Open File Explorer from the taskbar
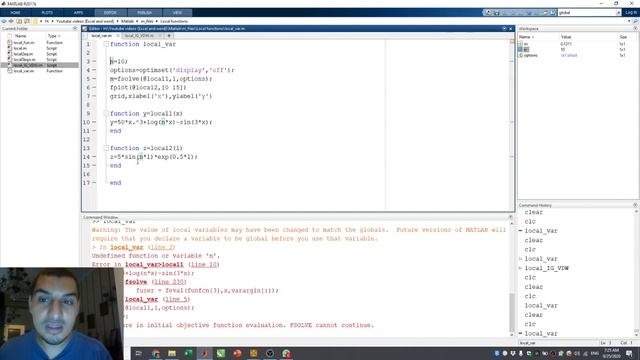 coord(172,353)
